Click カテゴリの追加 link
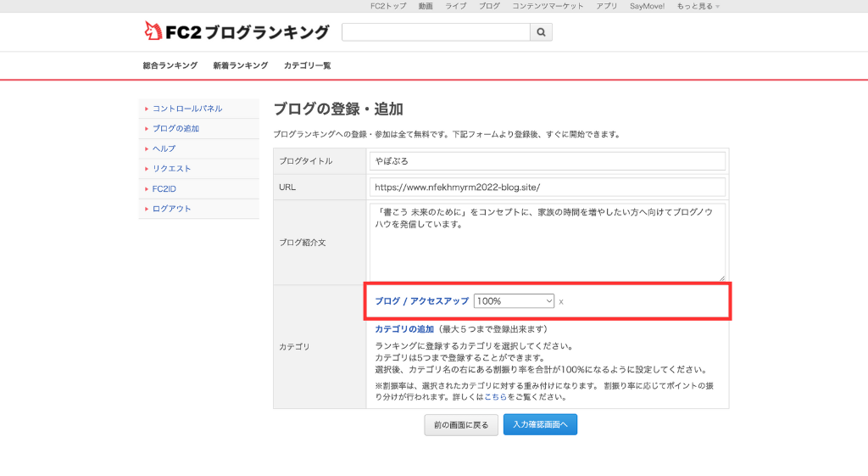 click(x=404, y=329)
